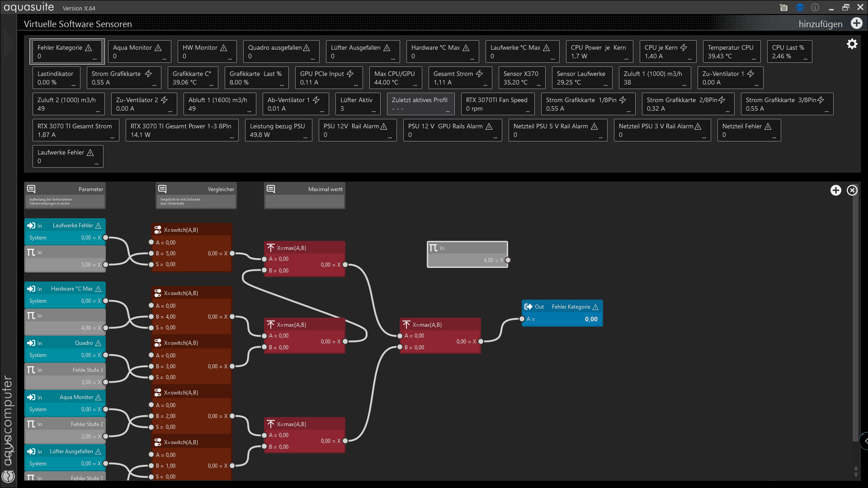Viewport: 868px width, 488px height.
Task: Open the sensor list gear settings
Action: tap(852, 44)
